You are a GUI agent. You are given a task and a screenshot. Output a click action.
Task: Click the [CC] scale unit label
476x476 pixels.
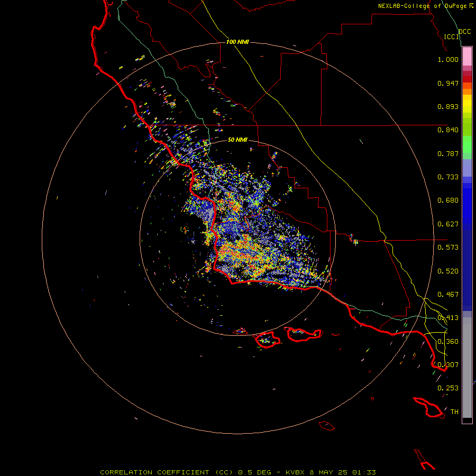click(x=452, y=36)
